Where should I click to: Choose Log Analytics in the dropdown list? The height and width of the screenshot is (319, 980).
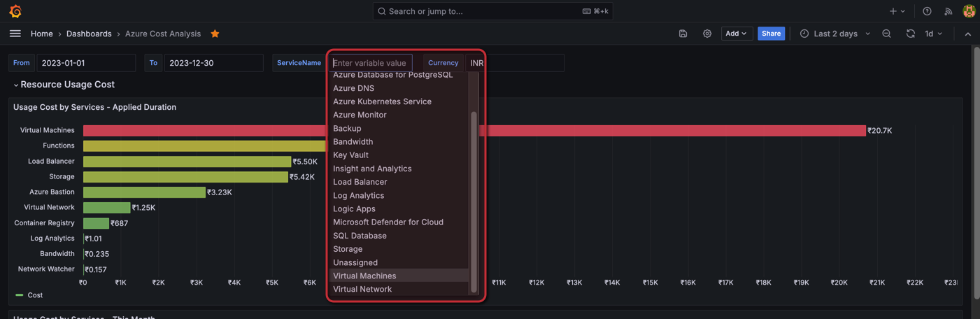point(399,195)
